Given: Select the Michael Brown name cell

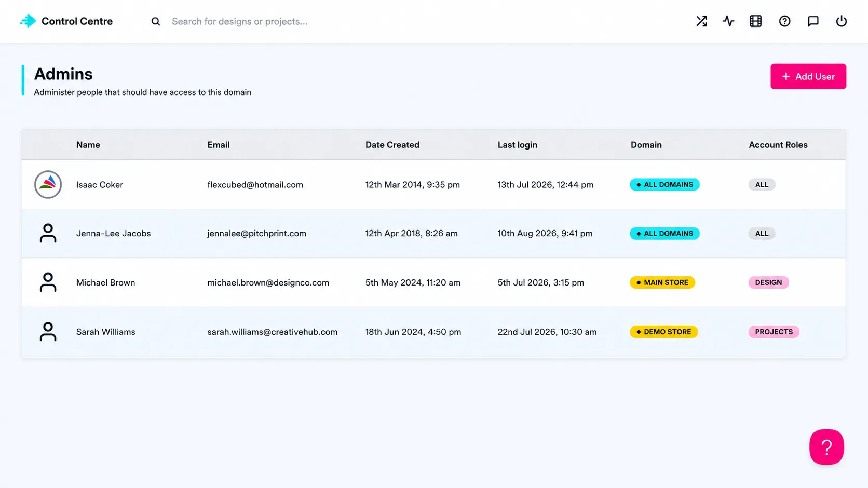Looking at the screenshot, I should tap(106, 282).
